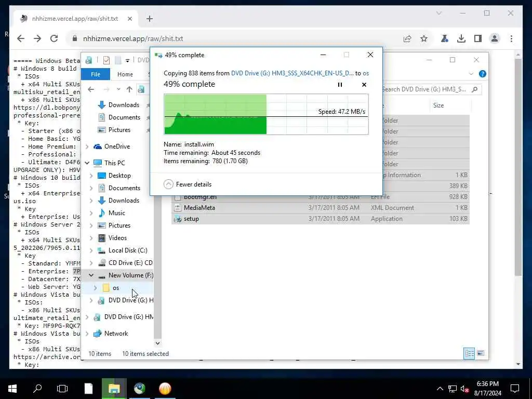Open the muted volume tray icon
This screenshot has width=532, height=399.
tap(465, 389)
